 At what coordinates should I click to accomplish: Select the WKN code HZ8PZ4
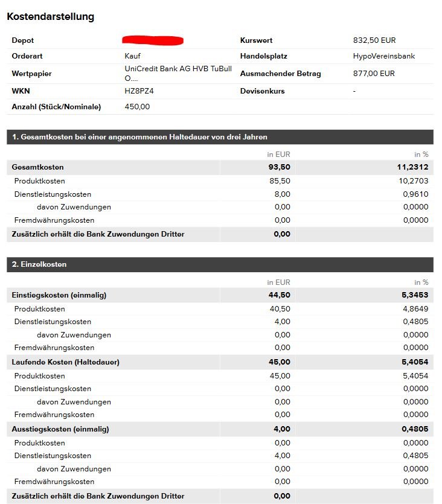[x=139, y=91]
